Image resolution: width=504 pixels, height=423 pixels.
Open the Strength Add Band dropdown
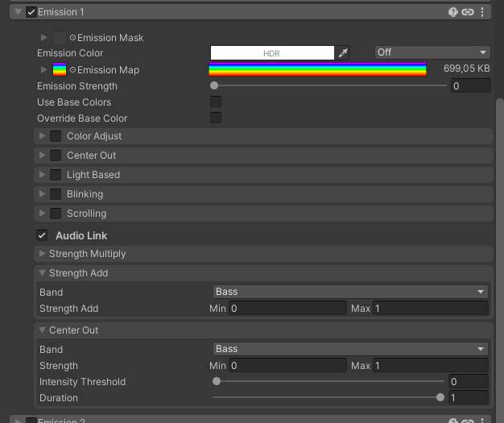pos(350,292)
